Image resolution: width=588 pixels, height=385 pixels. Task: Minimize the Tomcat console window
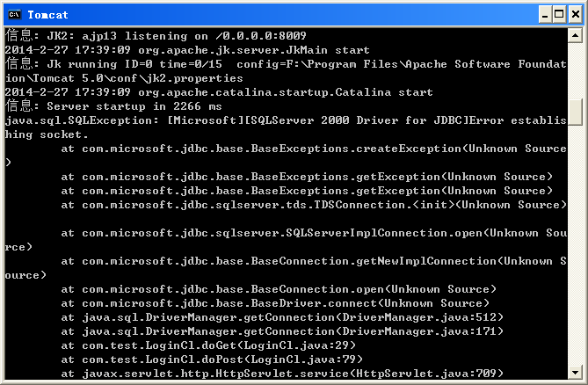545,15
